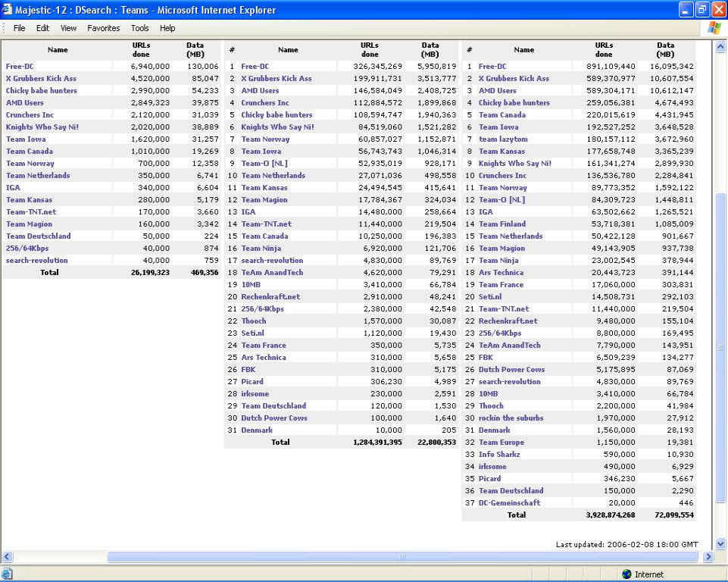The height and width of the screenshot is (582, 728).
Task: Click the horizontal scrollbar thumb
Action: [x=402, y=556]
